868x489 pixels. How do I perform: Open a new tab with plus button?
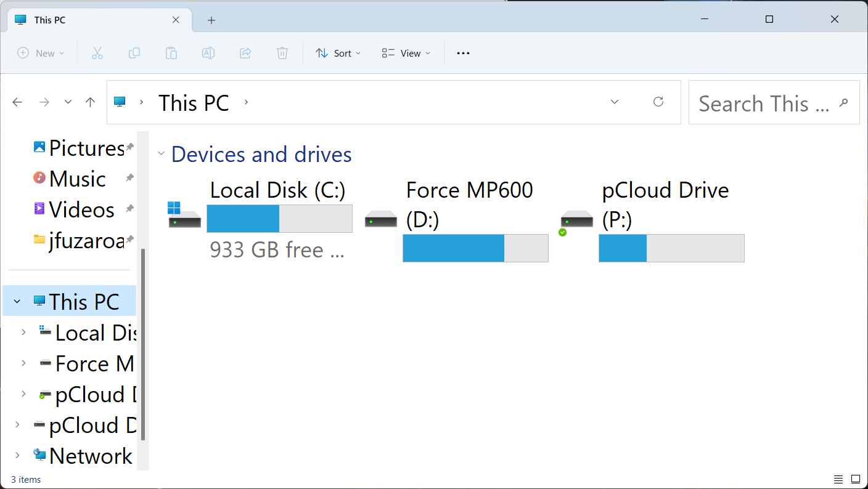tap(211, 20)
